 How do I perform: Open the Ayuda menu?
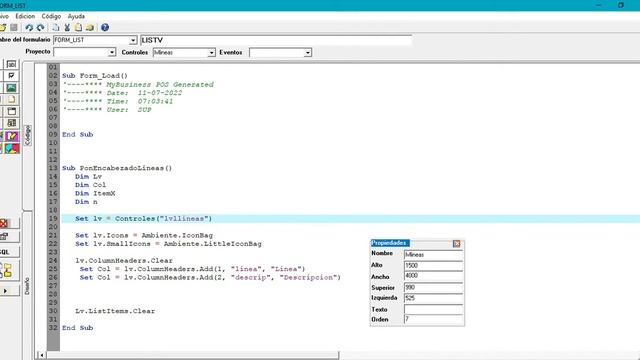click(x=76, y=16)
